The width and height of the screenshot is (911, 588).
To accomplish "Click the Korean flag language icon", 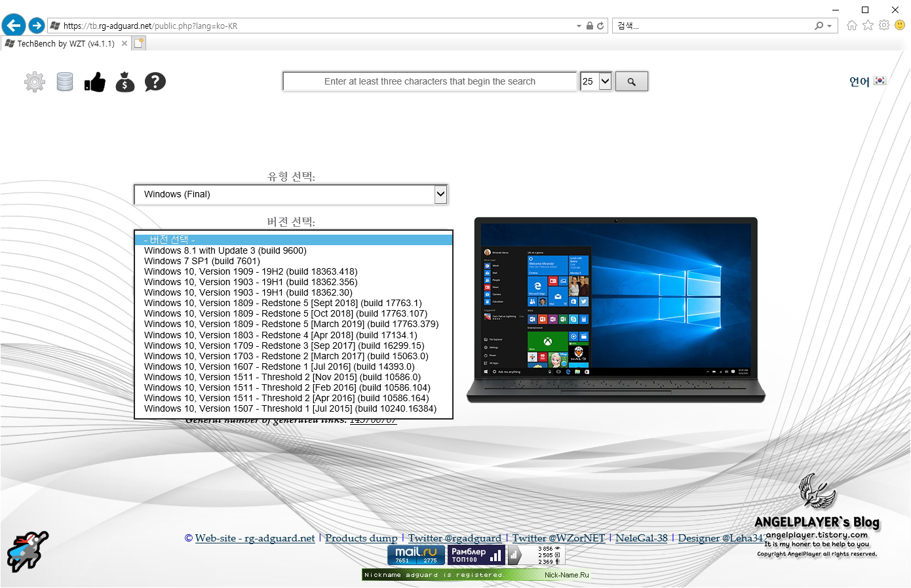I will point(880,81).
